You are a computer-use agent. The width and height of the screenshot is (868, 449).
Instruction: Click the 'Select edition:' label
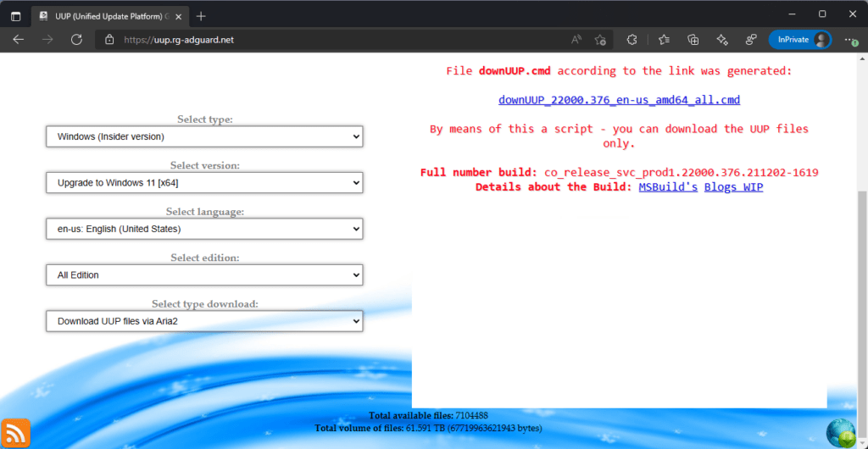(205, 258)
